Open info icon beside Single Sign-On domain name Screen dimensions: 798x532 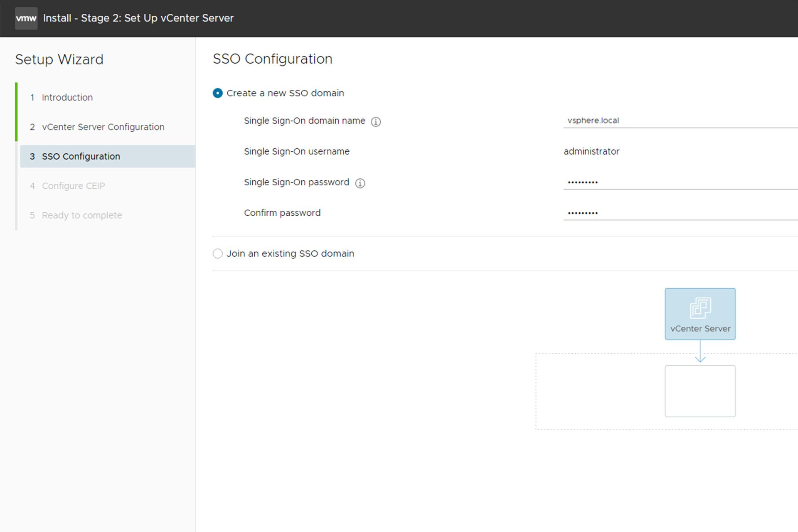[x=376, y=122]
